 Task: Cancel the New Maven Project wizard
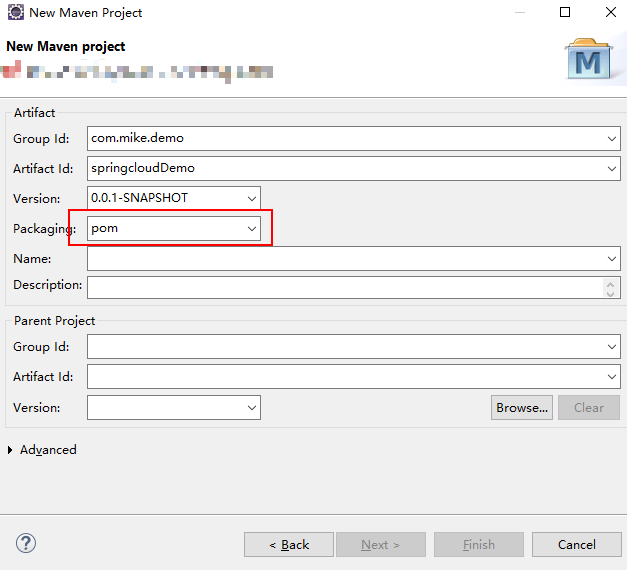coord(577,544)
